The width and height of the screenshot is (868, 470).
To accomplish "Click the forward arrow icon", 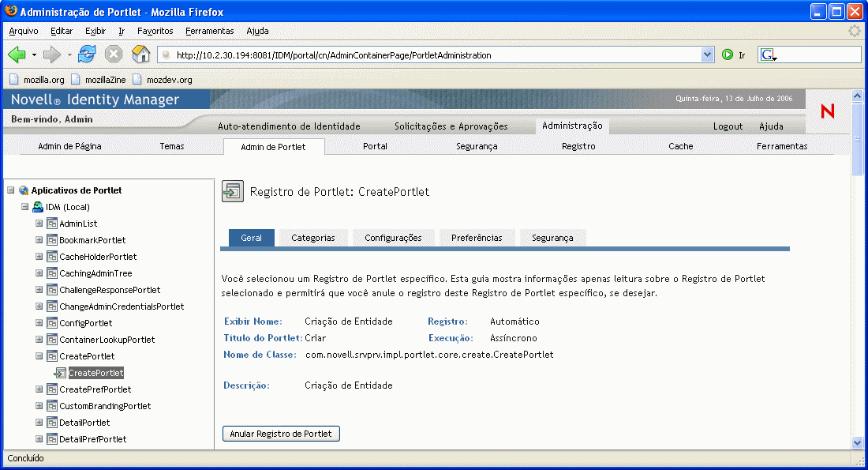I will click(x=52, y=55).
